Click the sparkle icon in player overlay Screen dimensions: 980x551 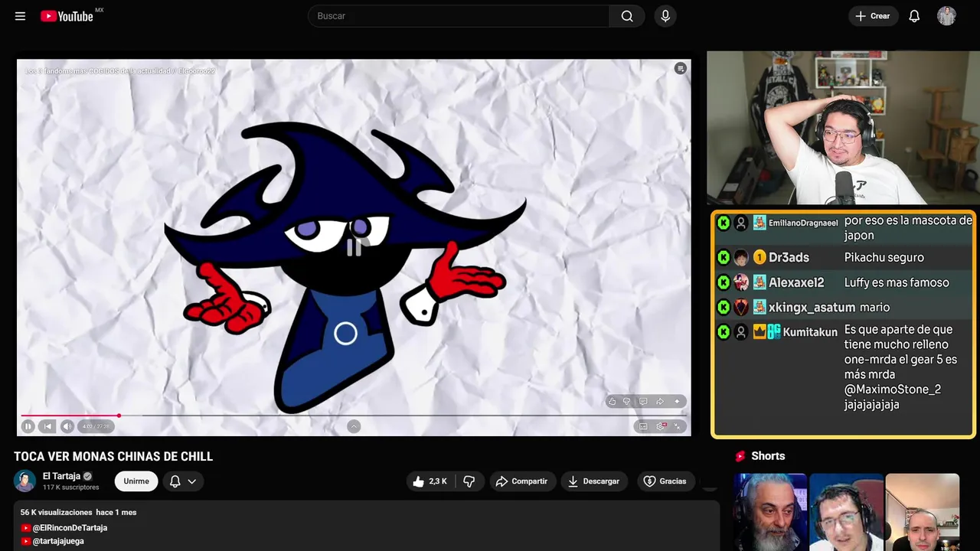677,402
